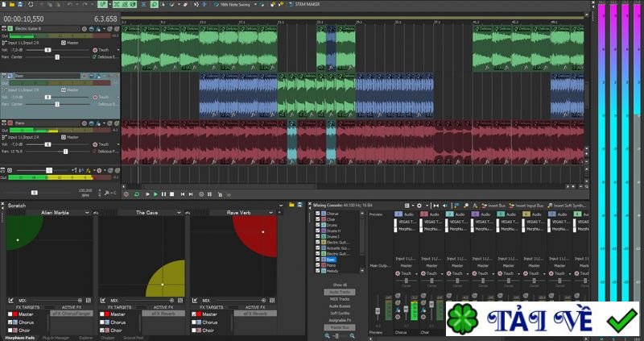Toggle the Melody checkbox in Mixing Console list
The height and width of the screenshot is (341, 644).
coord(319,270)
